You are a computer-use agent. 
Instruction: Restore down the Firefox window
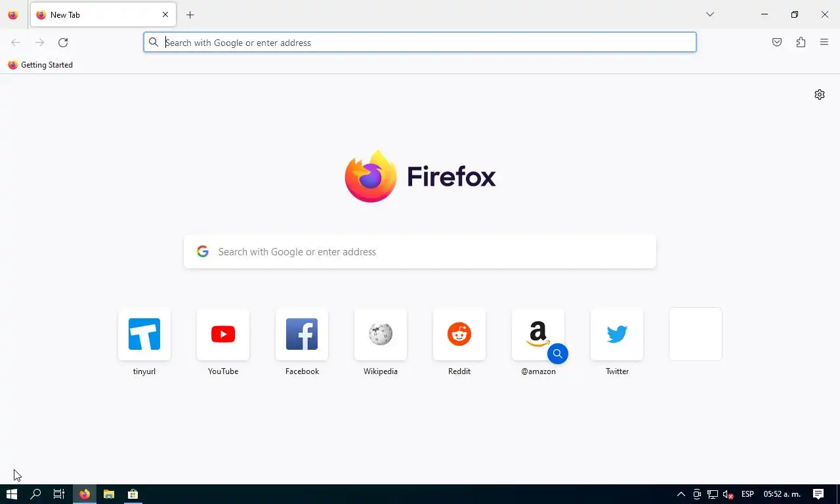pyautogui.click(x=795, y=14)
